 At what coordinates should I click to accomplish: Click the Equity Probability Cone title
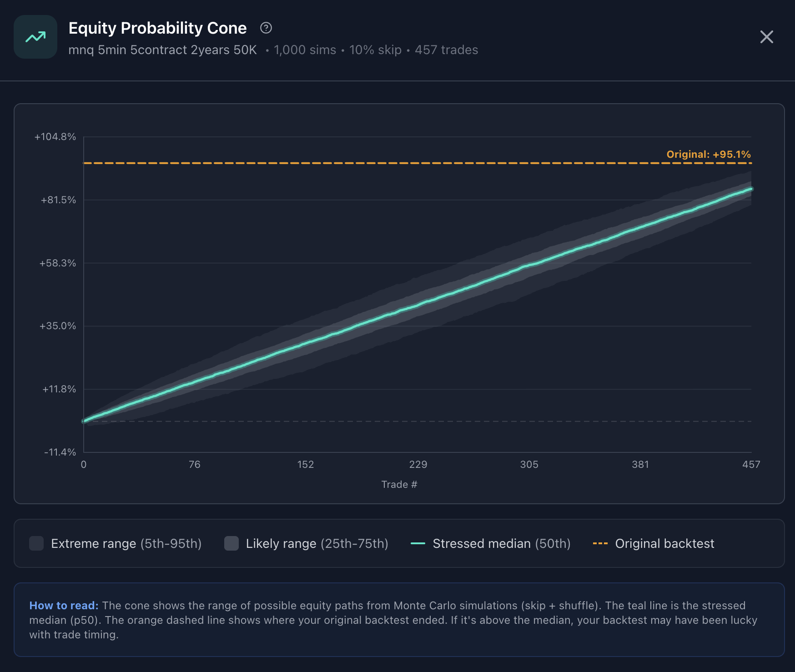tap(157, 28)
